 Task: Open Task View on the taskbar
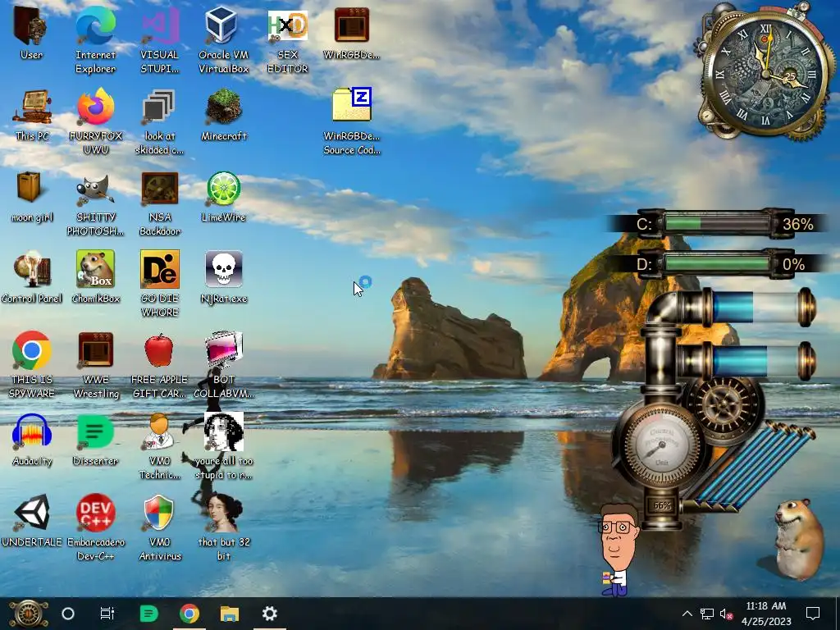pos(107,614)
